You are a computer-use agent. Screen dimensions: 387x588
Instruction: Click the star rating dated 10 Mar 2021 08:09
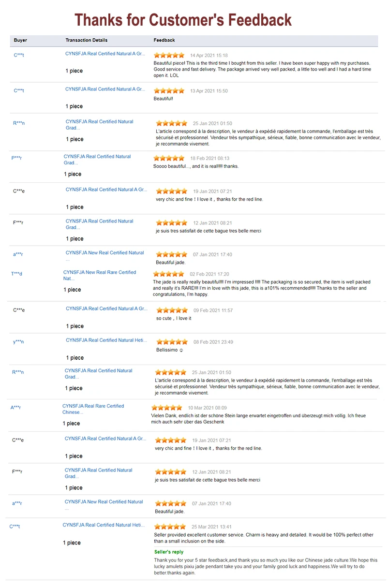pos(167,408)
